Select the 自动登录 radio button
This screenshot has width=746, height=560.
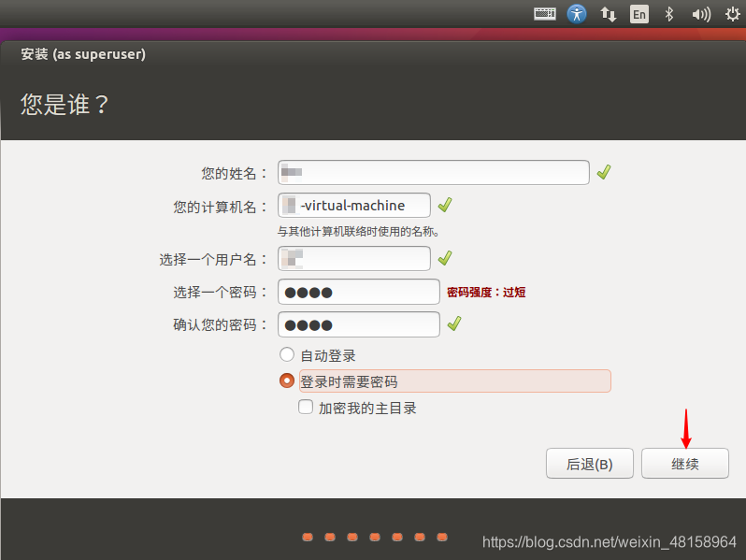pos(287,354)
